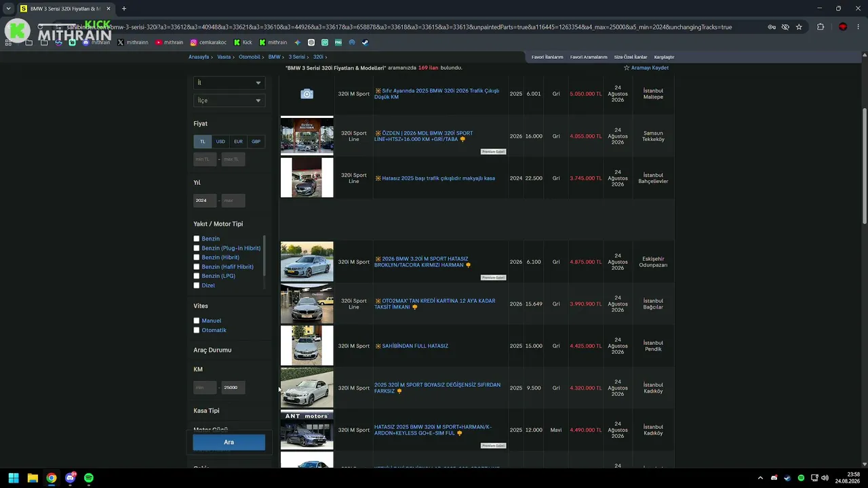Check the Otomatik transmission option
The height and width of the screenshot is (488, 868).
tap(197, 330)
